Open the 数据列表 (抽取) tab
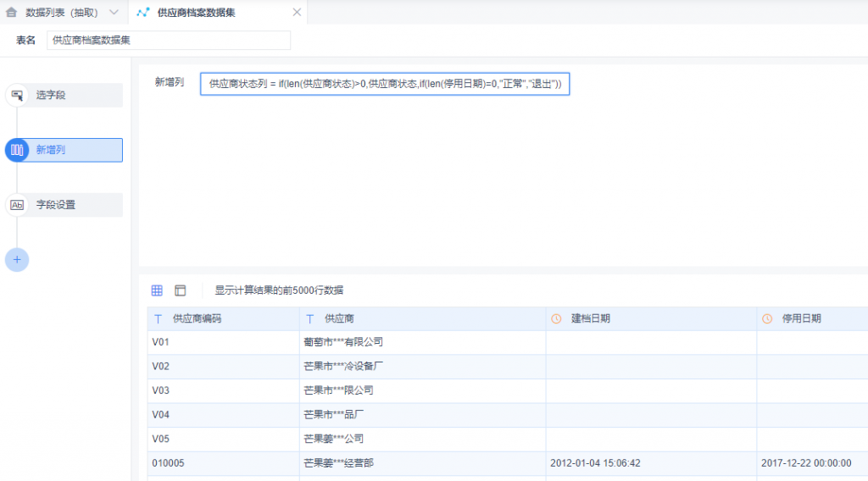The height and width of the screenshot is (481, 868). pyautogui.click(x=61, y=12)
